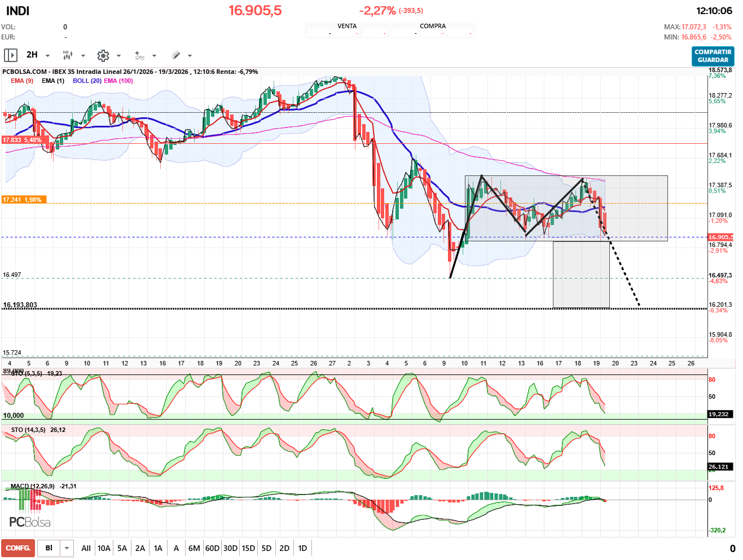Toggle the side panel expand icon
The image size is (743, 560).
pyautogui.click(x=10, y=55)
